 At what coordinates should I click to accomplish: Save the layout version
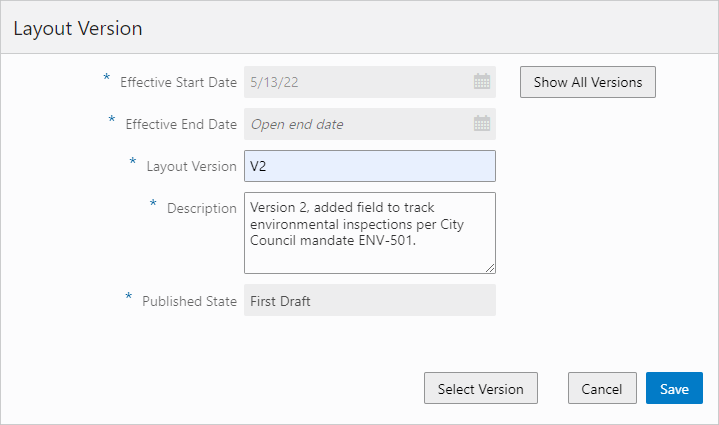[674, 388]
